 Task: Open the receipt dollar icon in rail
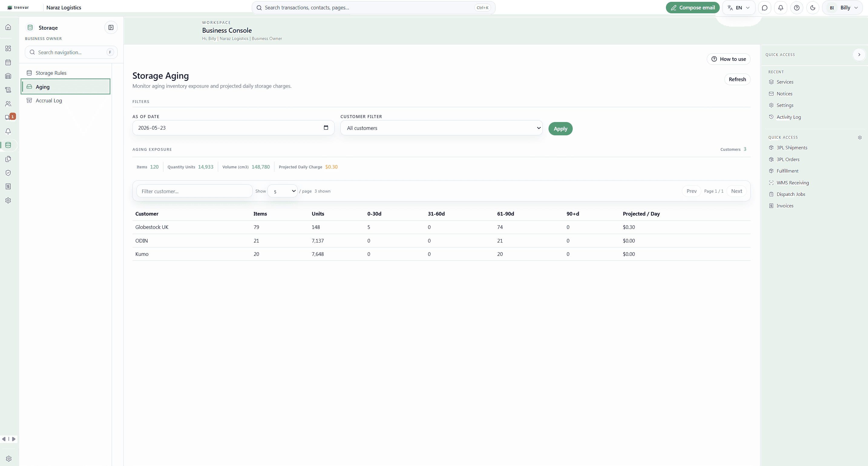tap(8, 187)
